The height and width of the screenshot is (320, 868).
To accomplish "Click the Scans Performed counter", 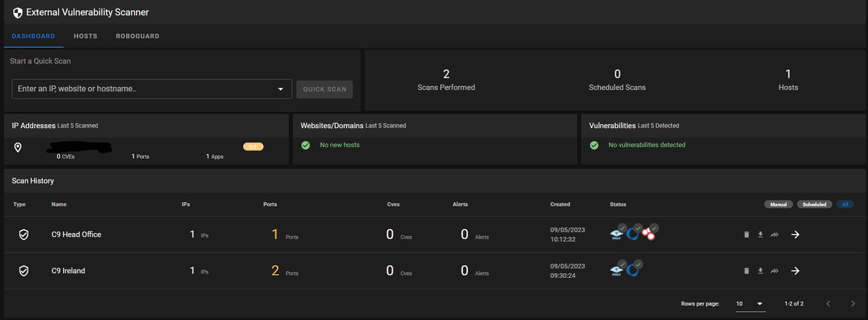I will tap(446, 80).
